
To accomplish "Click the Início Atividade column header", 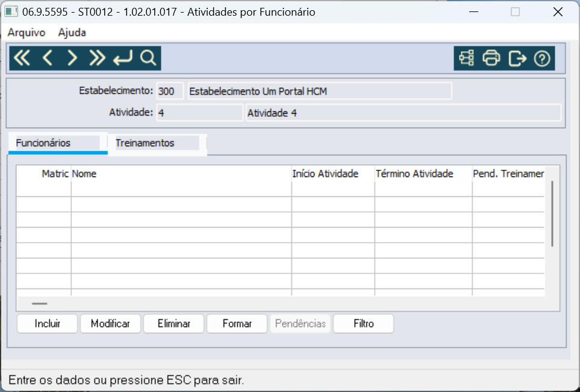I will coord(333,174).
